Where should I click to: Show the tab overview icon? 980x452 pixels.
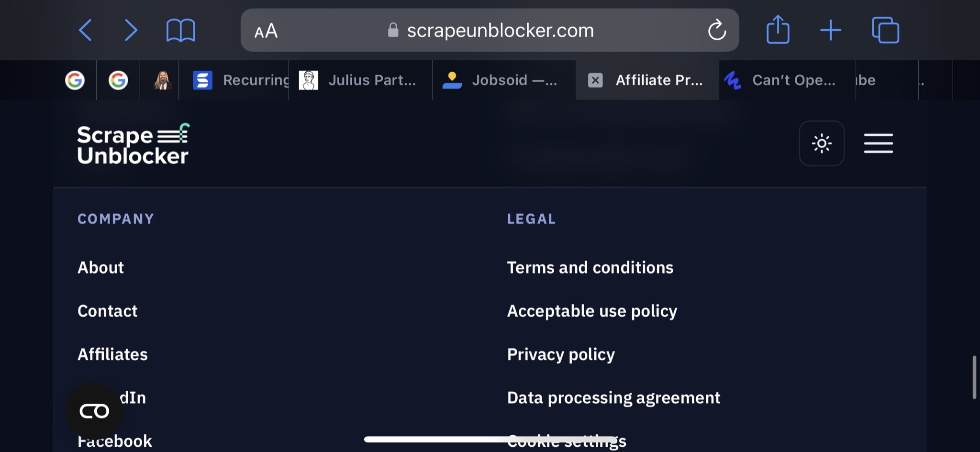pyautogui.click(x=885, y=30)
